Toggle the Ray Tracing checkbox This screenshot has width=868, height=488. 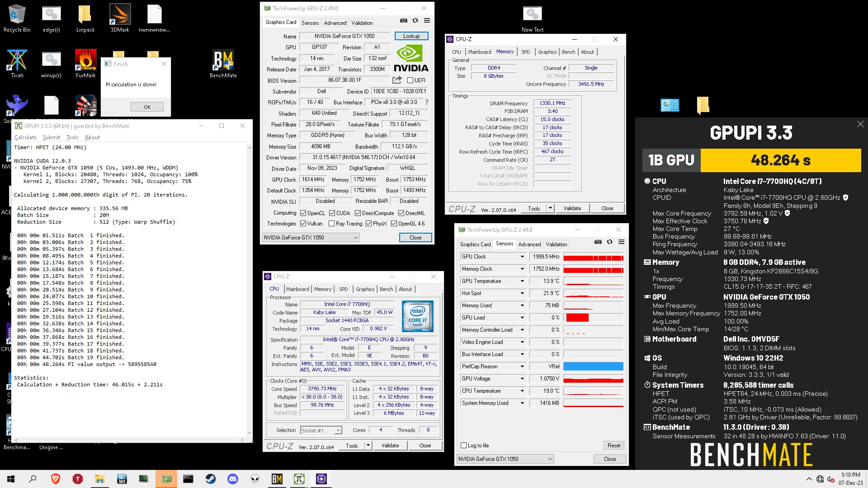pyautogui.click(x=331, y=224)
